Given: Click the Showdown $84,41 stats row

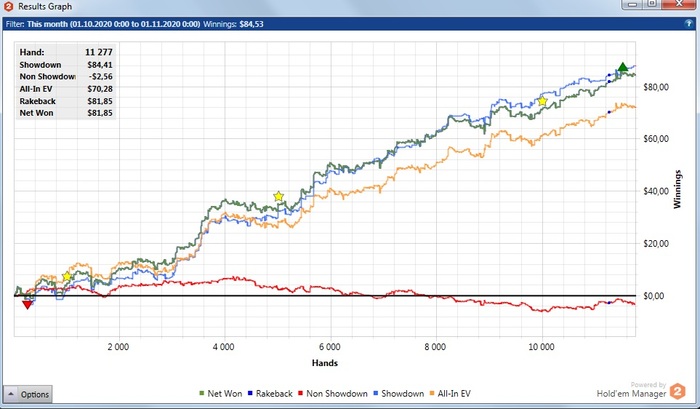Looking at the screenshot, I should (66, 65).
